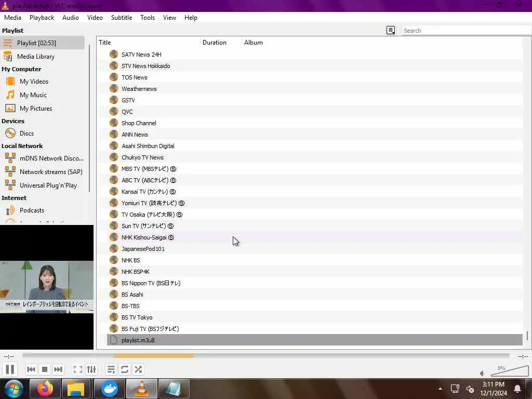Adjust the volume slider
The width and height of the screenshot is (532, 399).
(x=510, y=371)
